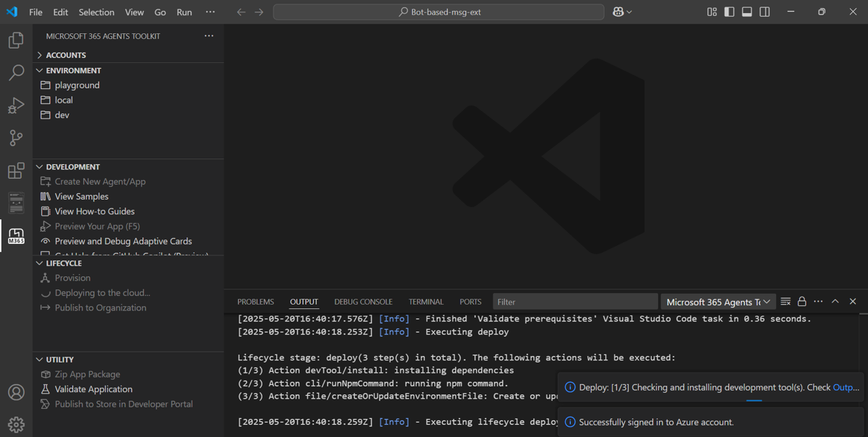
Task: Collapse the Development section
Action: pos(128,166)
